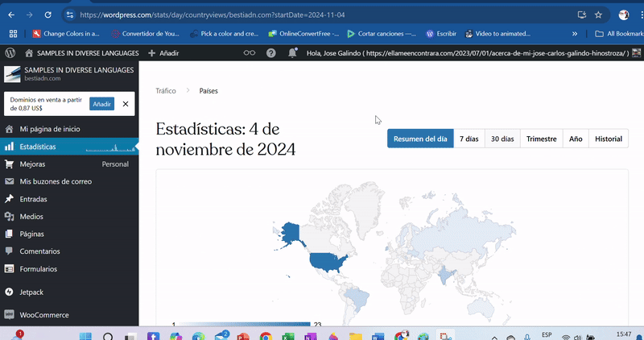Open the help question mark icon

270,52
